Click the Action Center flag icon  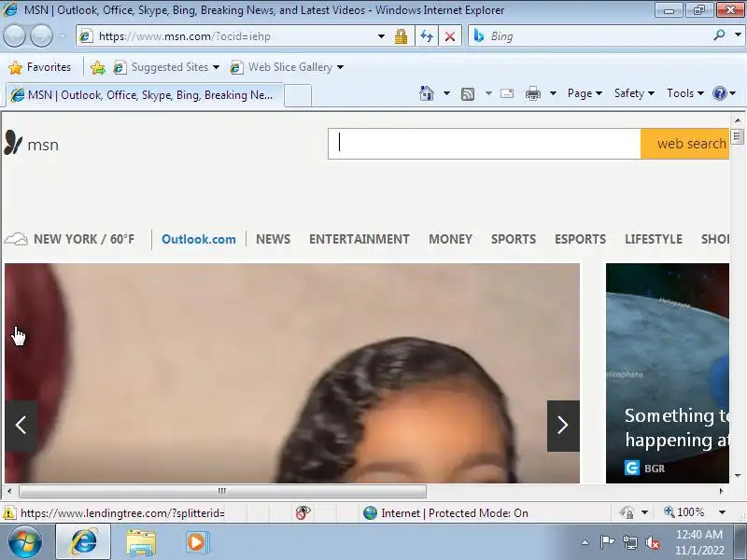pos(606,542)
